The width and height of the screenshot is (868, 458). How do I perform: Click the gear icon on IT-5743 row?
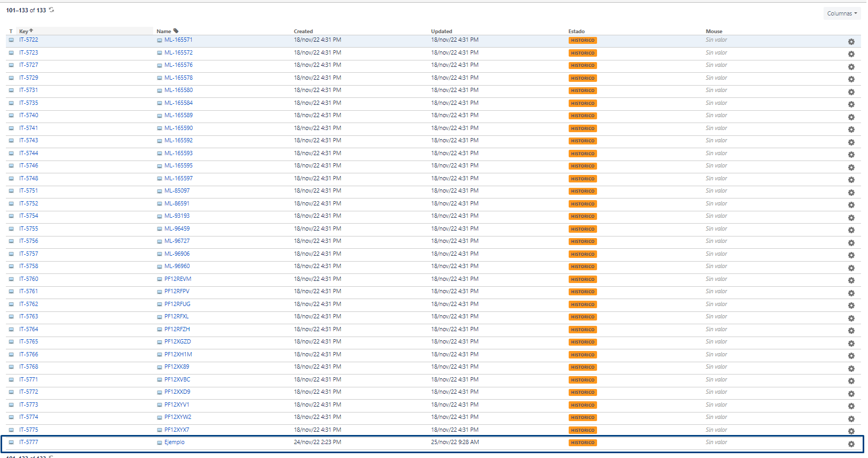[851, 142]
